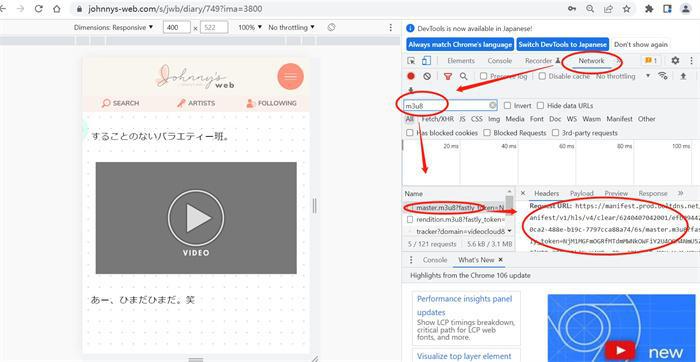700x362 pixels.
Task: Check Hide data URLs
Action: pos(540,106)
